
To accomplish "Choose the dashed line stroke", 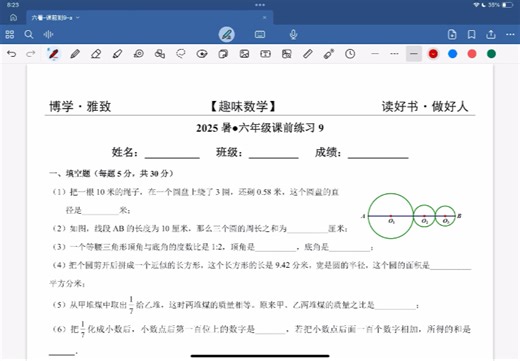I will tap(394, 54).
